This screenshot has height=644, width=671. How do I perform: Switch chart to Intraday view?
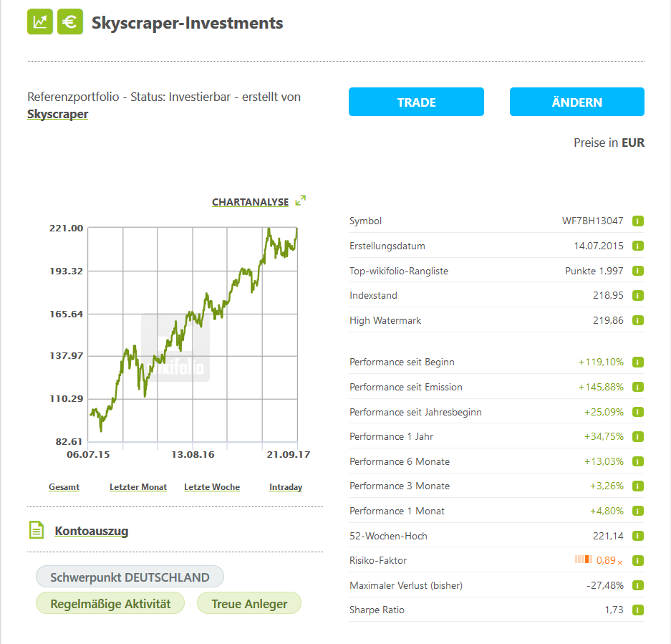tap(286, 487)
